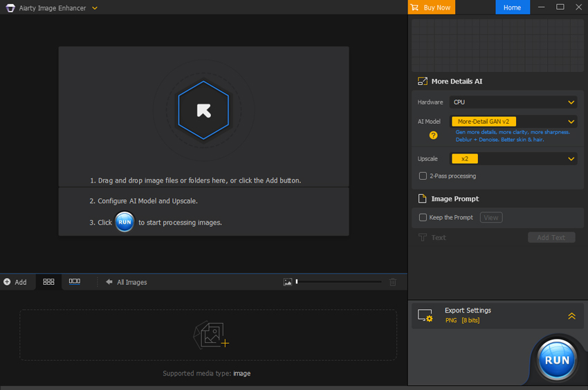Click the hexagon drop-zone arrow icon
588x390 pixels.
(203, 111)
